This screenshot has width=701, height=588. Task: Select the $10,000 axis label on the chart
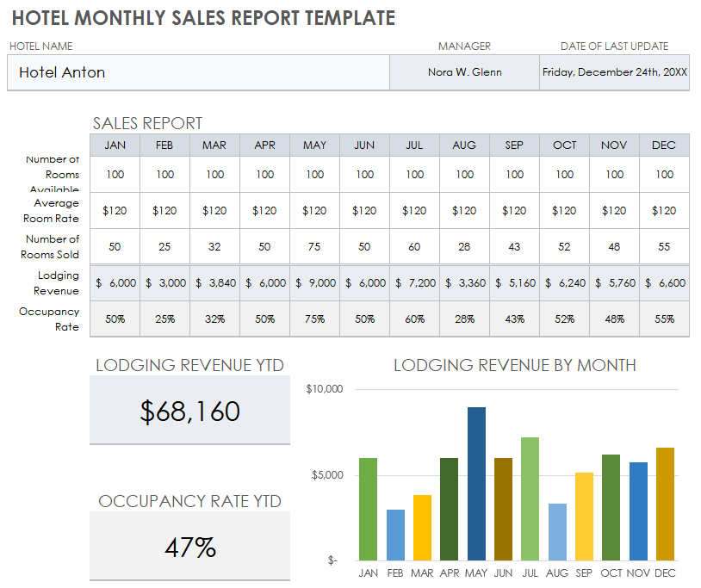pos(325,388)
